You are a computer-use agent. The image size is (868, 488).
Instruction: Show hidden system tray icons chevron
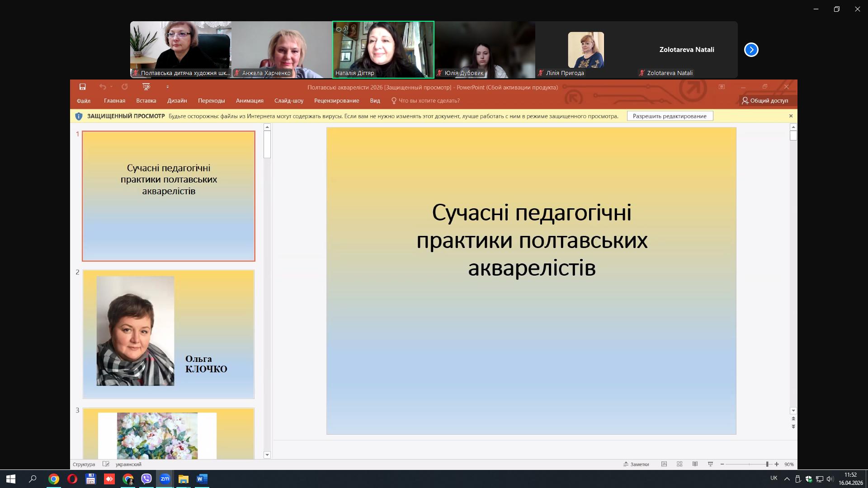787,479
